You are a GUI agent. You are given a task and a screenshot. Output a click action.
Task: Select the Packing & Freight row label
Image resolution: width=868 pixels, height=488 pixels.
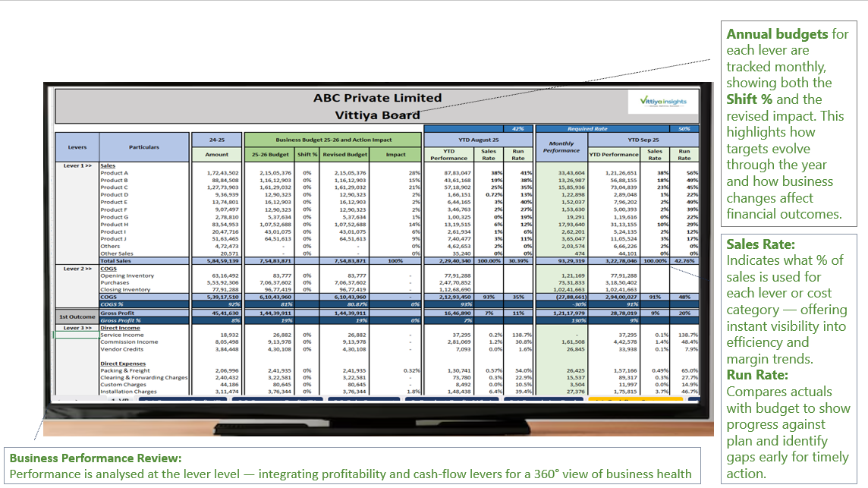pyautogui.click(x=124, y=370)
